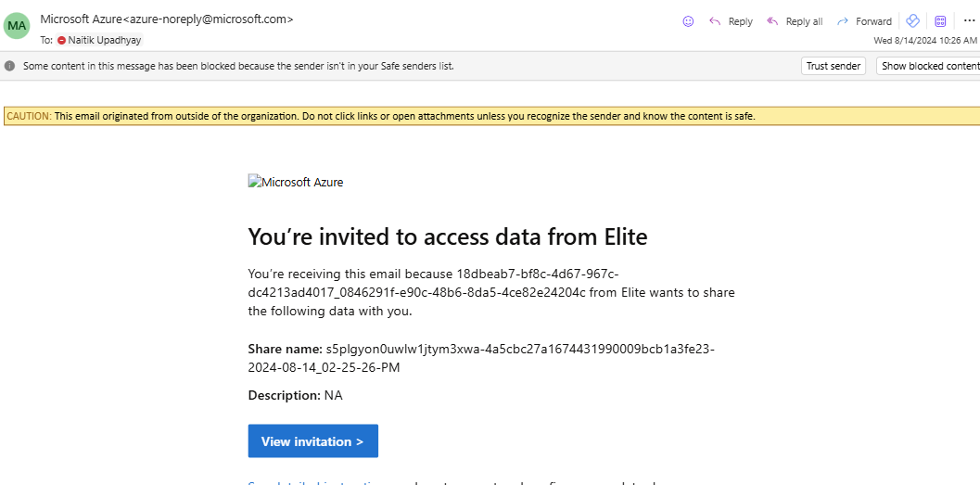Add a reaction with the smiley icon
The height and width of the screenshot is (485, 980).
pos(688,21)
